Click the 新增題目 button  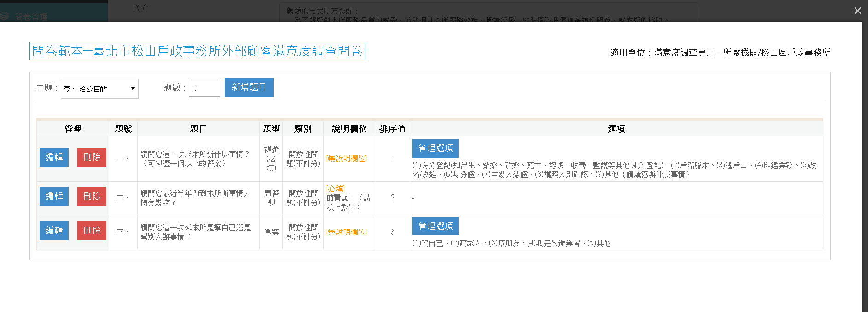(249, 87)
